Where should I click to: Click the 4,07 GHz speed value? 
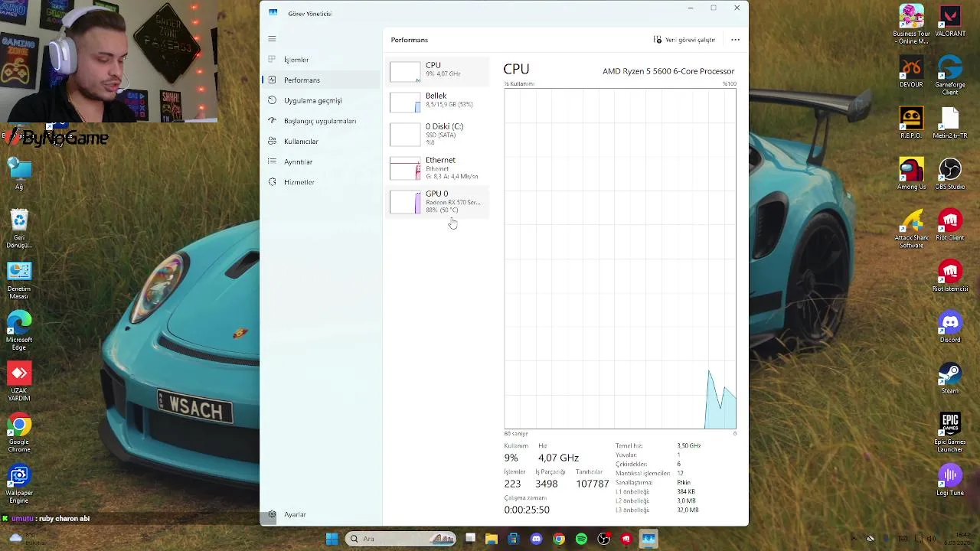558,458
